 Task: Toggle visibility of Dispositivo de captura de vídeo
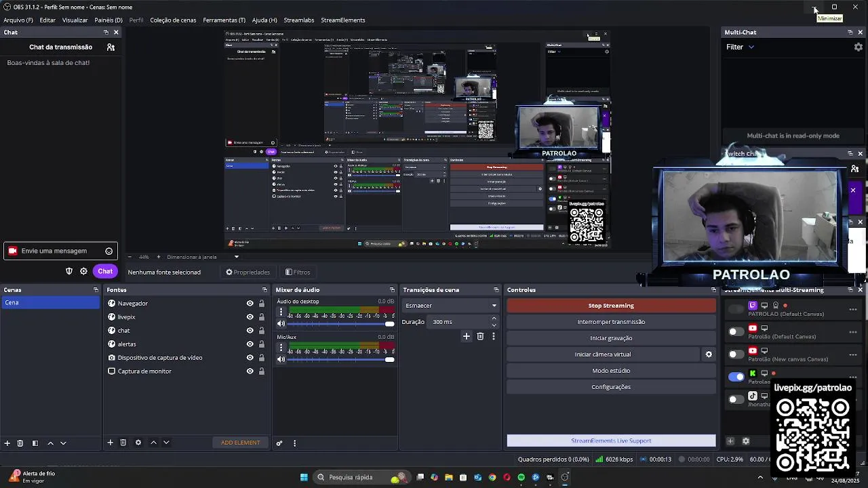(x=250, y=358)
